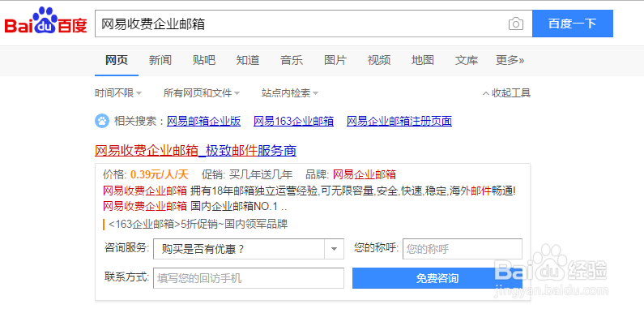
Task: Open related search 网易企业邮箱注册页面
Action: [399, 122]
